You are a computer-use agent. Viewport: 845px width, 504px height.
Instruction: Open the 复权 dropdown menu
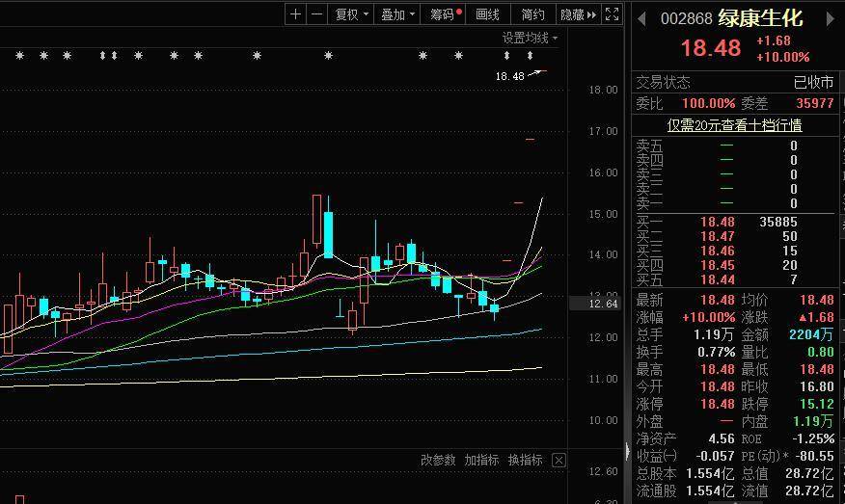350,14
